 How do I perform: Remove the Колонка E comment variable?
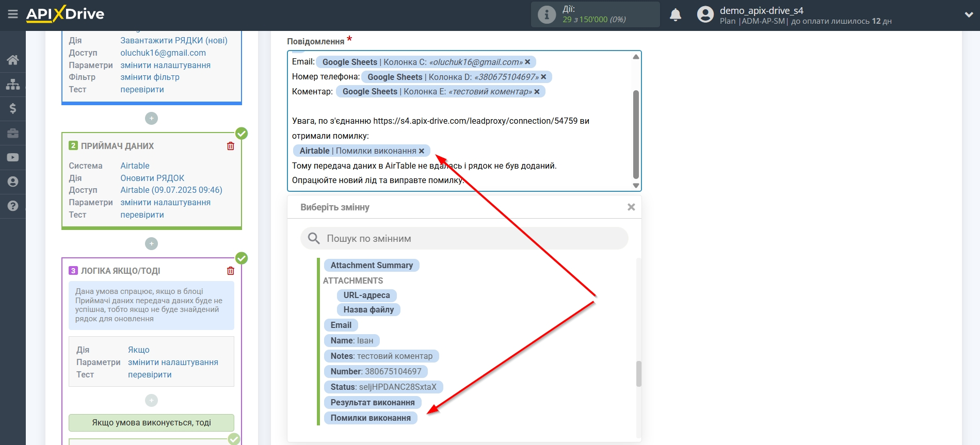tap(537, 92)
